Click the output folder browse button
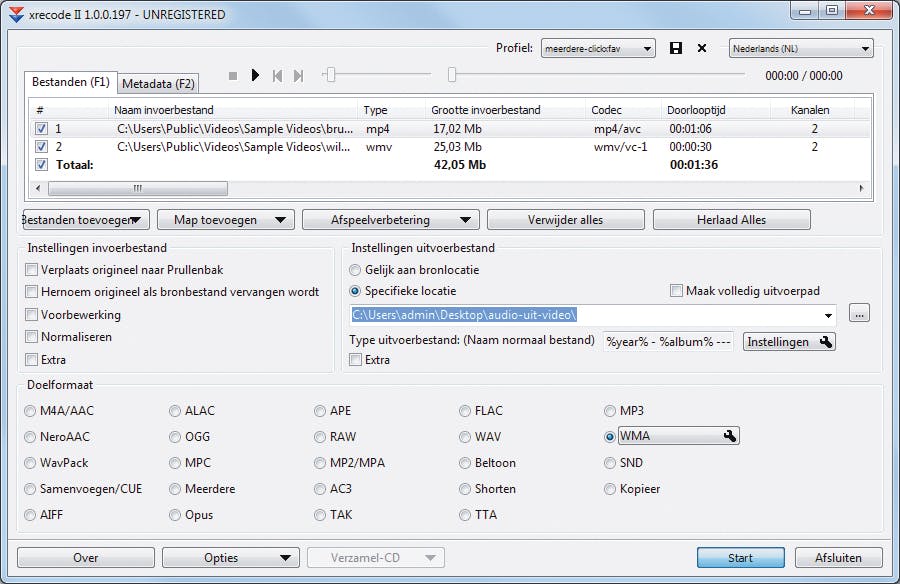Screen dimensions: 900x584 (x=859, y=314)
